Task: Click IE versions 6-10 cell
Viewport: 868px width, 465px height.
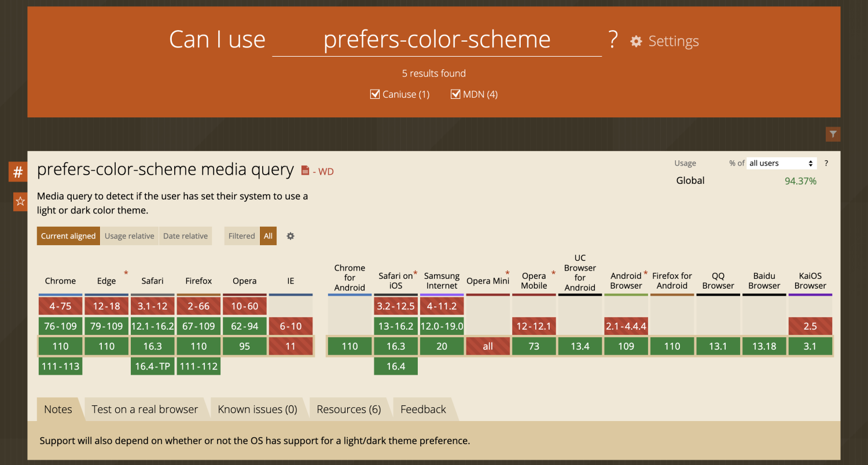Action: (x=290, y=326)
